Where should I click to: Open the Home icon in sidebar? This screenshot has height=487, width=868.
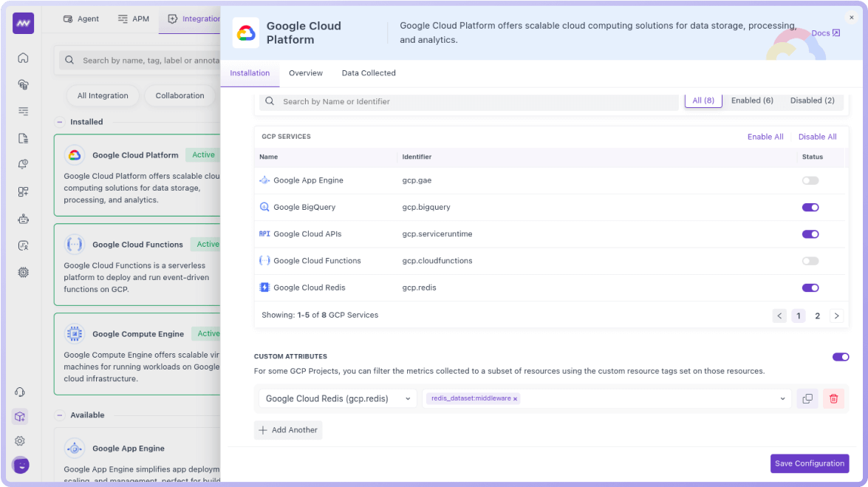pyautogui.click(x=23, y=58)
